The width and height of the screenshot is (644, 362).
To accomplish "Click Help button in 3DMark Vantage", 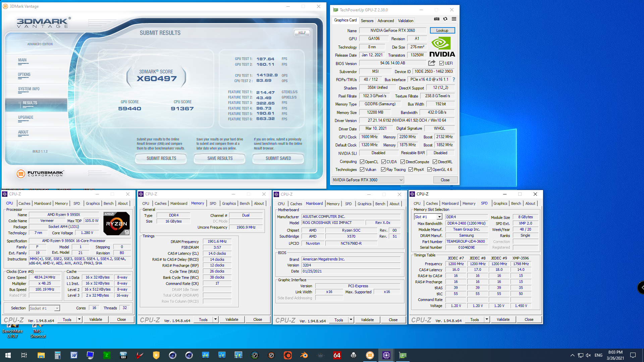I will pyautogui.click(x=302, y=33).
